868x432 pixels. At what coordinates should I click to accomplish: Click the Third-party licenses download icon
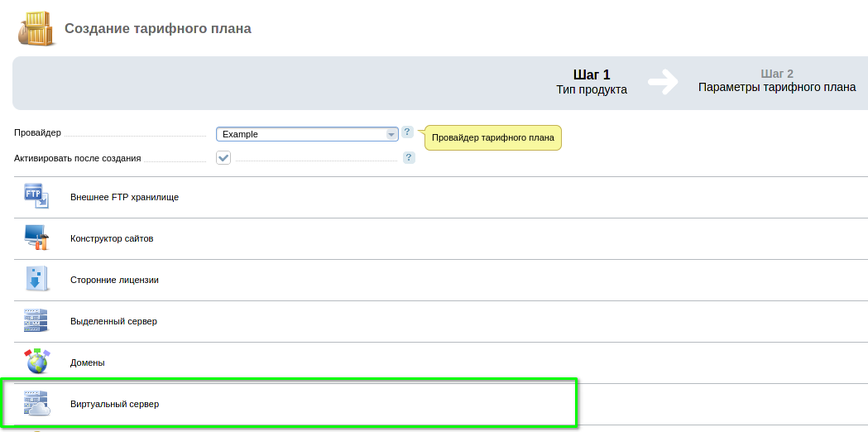pyautogui.click(x=36, y=279)
